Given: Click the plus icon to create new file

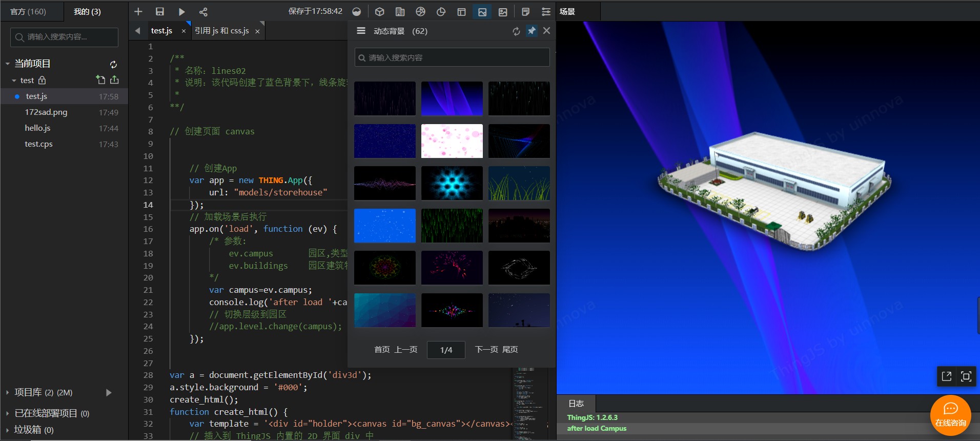Looking at the screenshot, I should [138, 11].
